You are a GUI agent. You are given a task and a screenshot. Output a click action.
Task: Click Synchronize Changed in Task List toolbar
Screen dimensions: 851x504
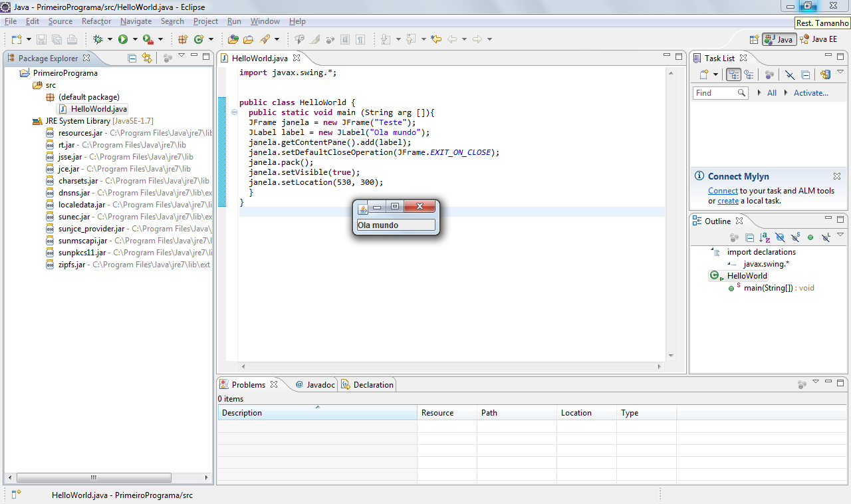(x=825, y=74)
